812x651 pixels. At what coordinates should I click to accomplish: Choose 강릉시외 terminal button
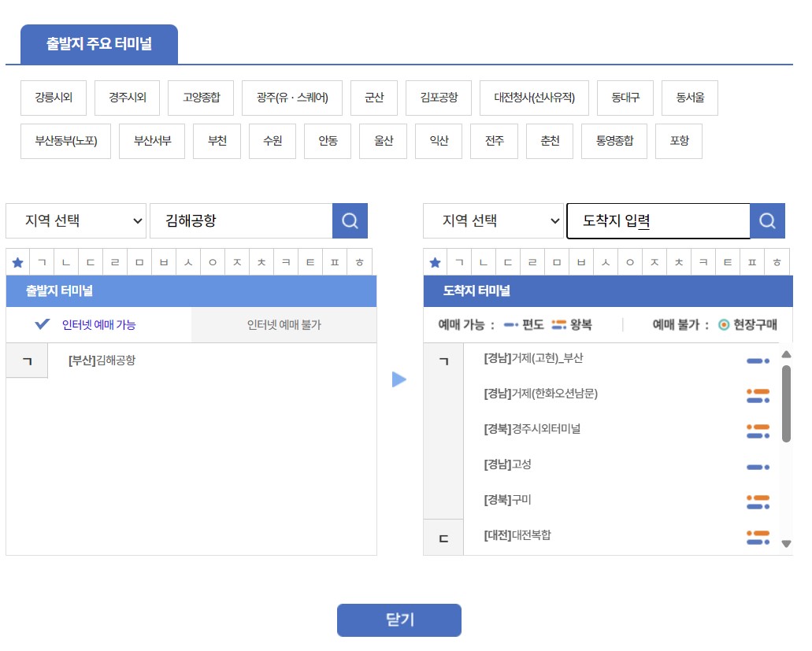[x=54, y=98]
